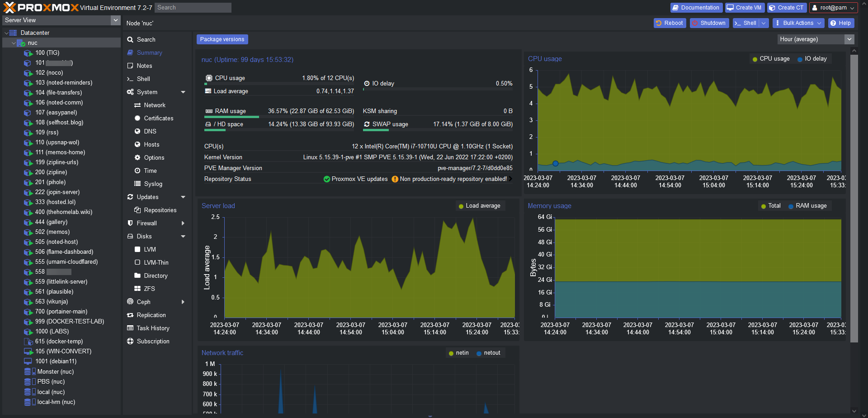
Task: Open the root@pam user menu
Action: click(833, 7)
